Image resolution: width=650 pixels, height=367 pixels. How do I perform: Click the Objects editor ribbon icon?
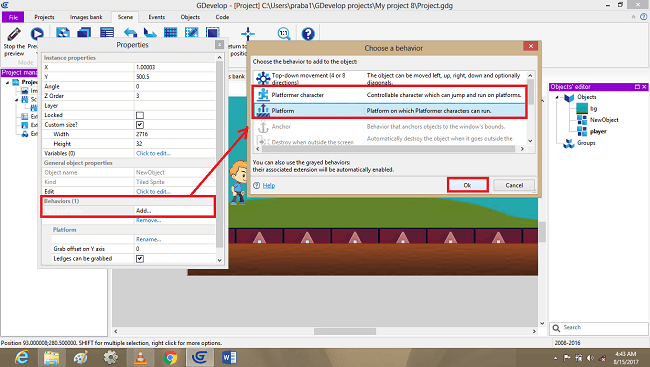(x=63, y=33)
